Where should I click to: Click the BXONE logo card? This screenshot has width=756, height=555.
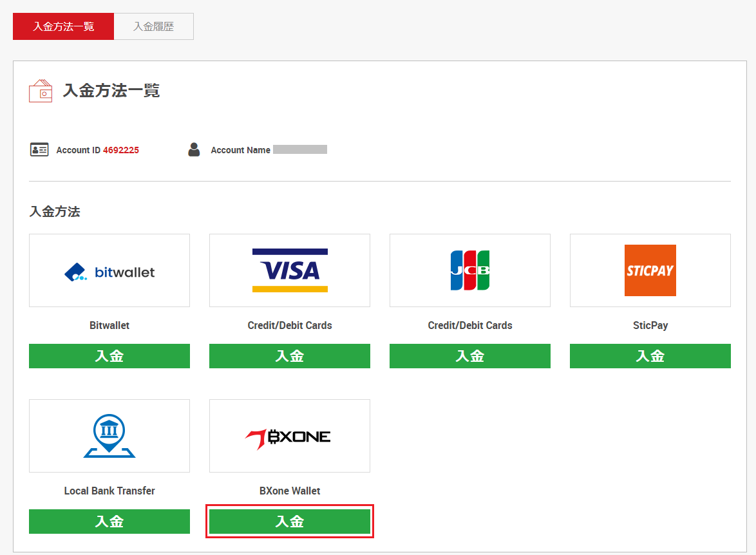coord(290,436)
